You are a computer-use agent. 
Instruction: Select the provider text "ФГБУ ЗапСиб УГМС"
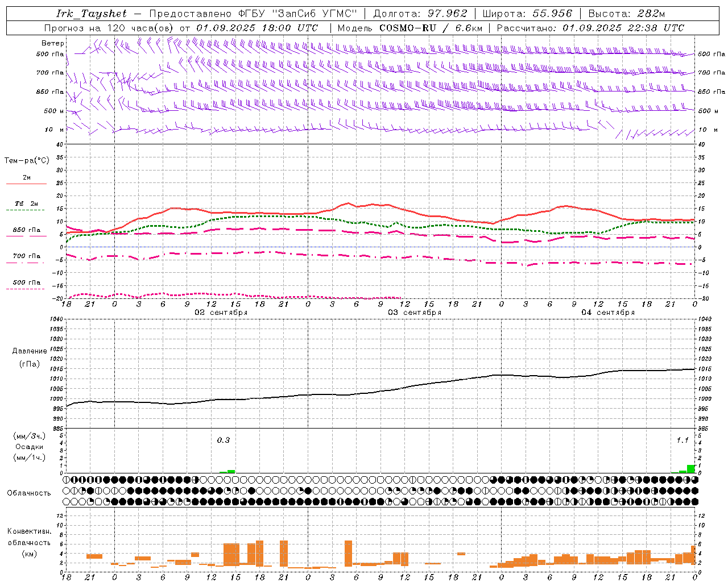pyautogui.click(x=297, y=14)
